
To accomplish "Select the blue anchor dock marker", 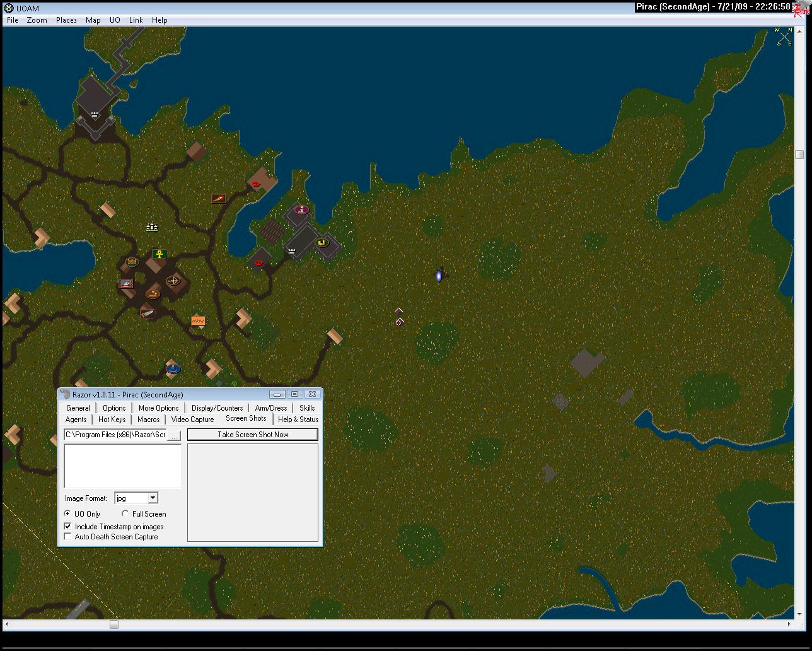I will point(173,368).
